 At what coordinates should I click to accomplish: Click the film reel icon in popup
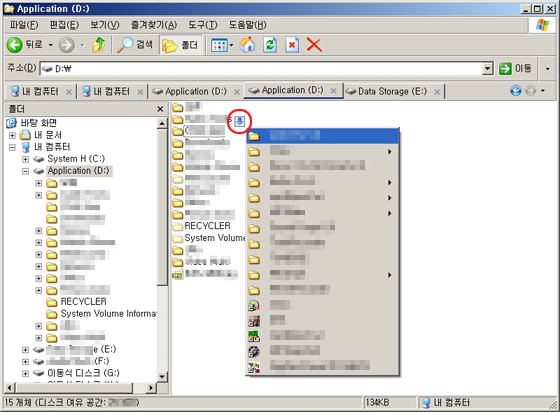click(x=254, y=352)
